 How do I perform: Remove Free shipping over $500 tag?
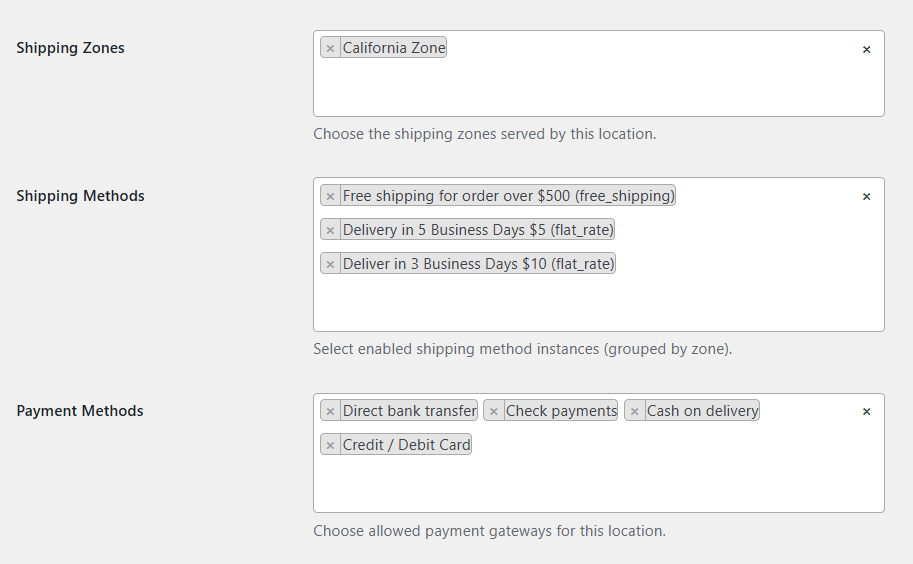pyautogui.click(x=330, y=196)
